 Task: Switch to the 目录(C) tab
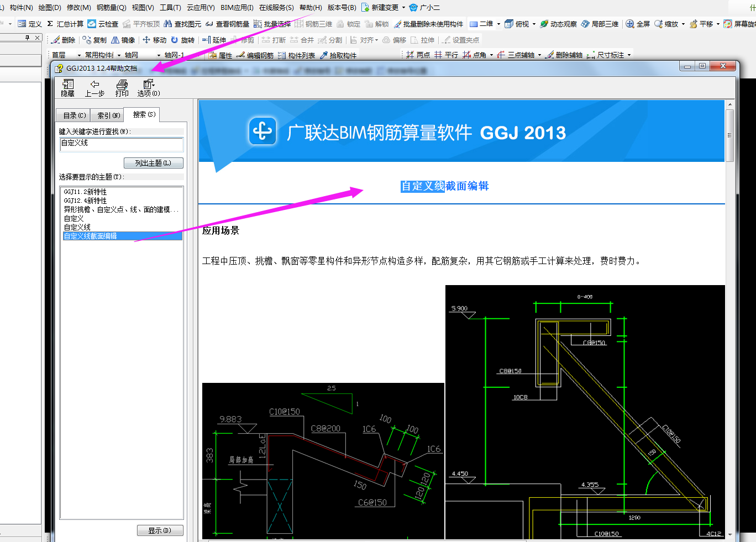pos(75,115)
